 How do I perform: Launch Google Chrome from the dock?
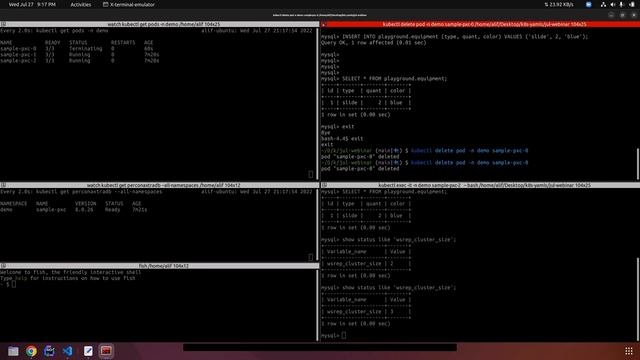coord(31,351)
